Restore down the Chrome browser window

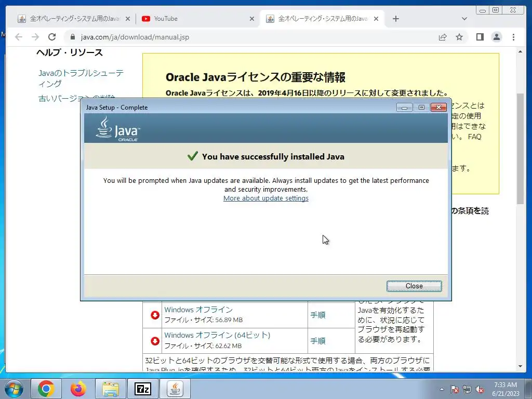point(495,10)
